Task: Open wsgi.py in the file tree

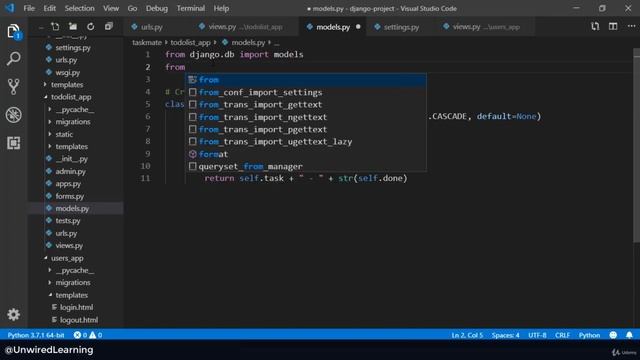Action: tap(68, 72)
